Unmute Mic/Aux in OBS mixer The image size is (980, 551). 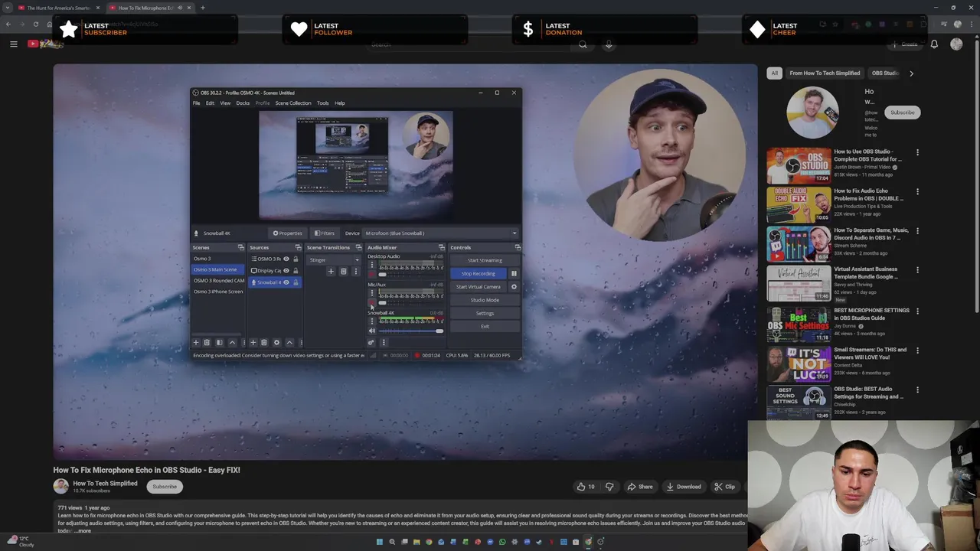point(372,302)
